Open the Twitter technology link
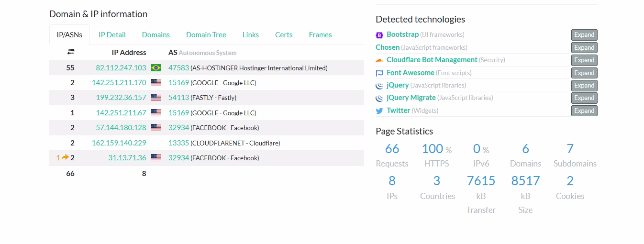The width and height of the screenshot is (644, 244). [398, 110]
